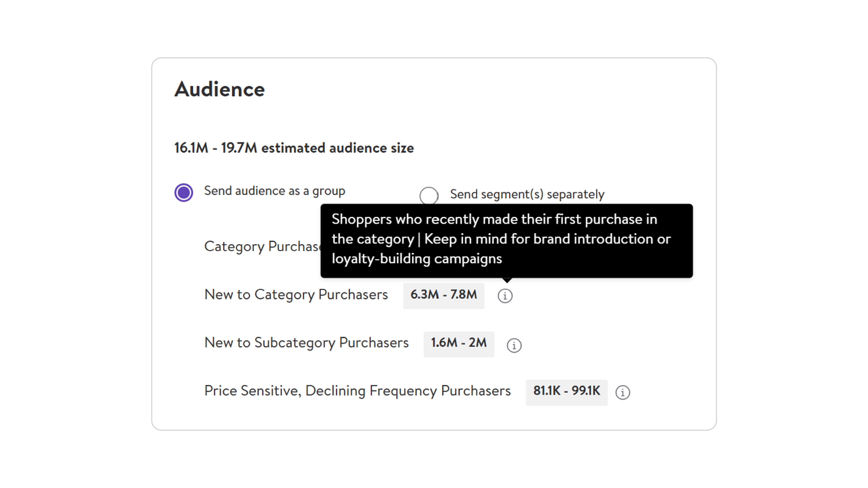Select the Send audience as a group radio button

pos(184,192)
